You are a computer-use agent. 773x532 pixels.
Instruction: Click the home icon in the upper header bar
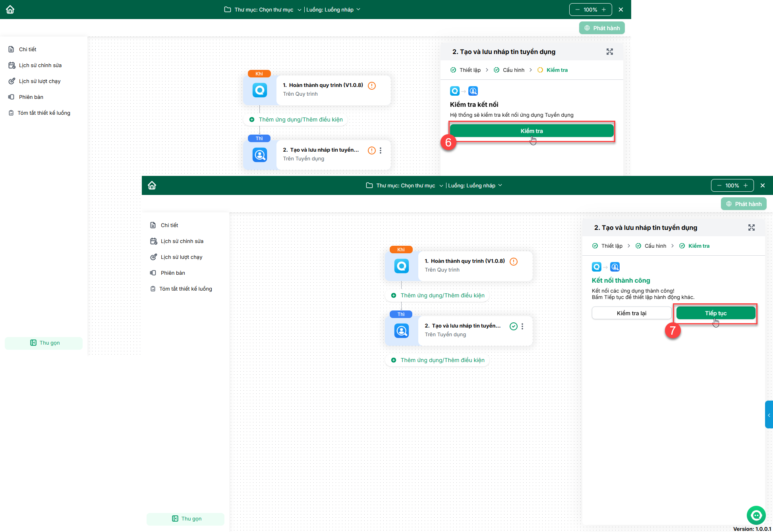click(10, 10)
